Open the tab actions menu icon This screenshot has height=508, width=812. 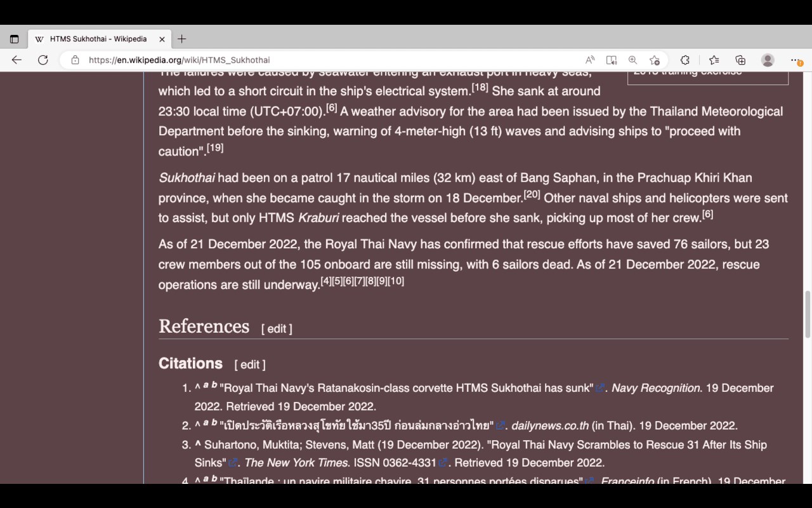(14, 39)
